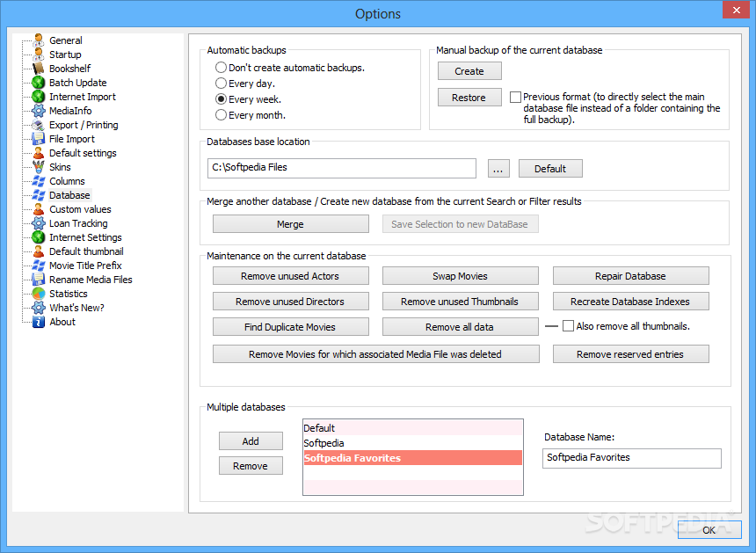756x553 pixels.
Task: Click the Default thumbnail person icon
Action: [x=39, y=251]
